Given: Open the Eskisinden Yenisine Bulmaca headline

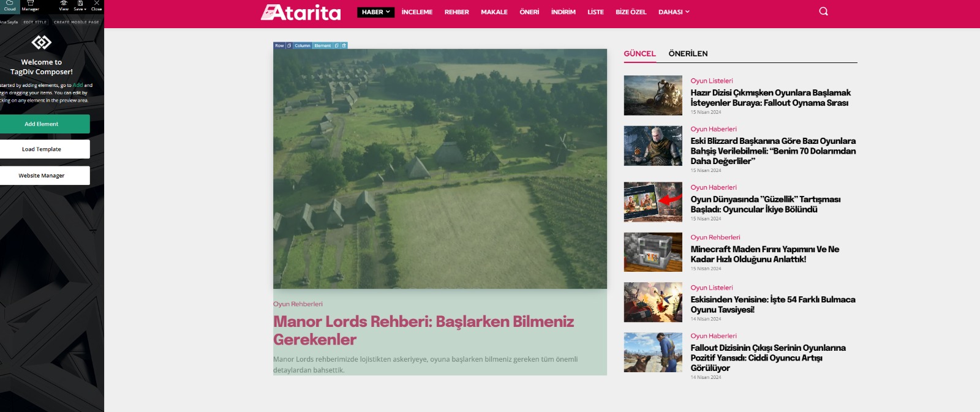Looking at the screenshot, I should [773, 304].
